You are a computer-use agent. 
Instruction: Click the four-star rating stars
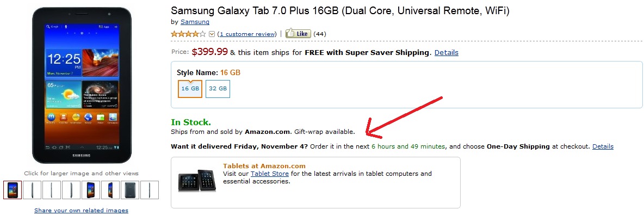click(189, 34)
